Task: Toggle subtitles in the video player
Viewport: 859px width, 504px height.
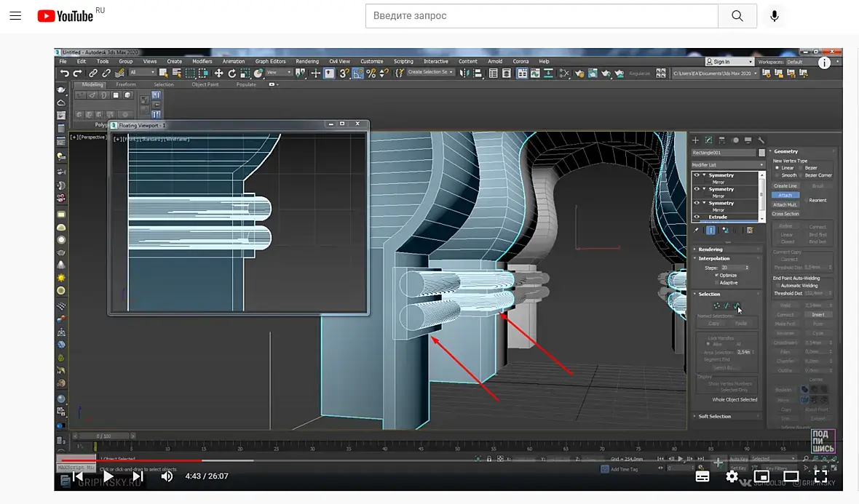Action: click(702, 476)
